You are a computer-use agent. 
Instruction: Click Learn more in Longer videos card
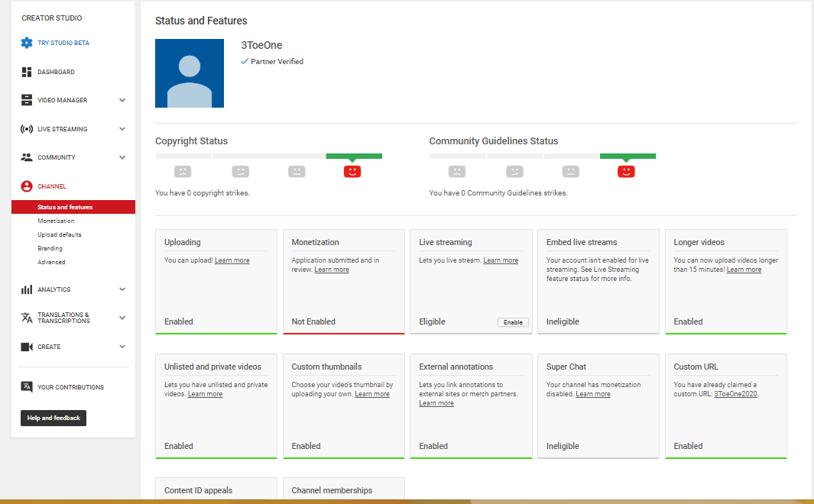pyautogui.click(x=744, y=270)
